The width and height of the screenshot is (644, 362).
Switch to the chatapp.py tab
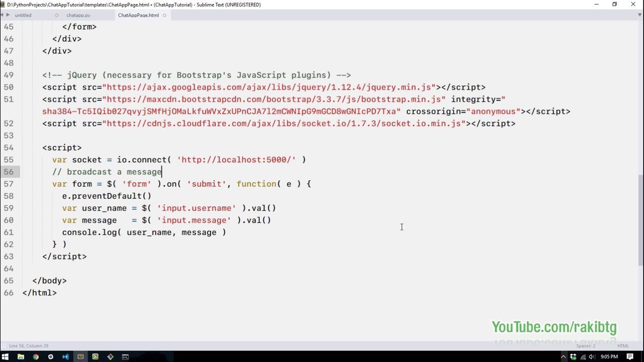click(x=78, y=15)
